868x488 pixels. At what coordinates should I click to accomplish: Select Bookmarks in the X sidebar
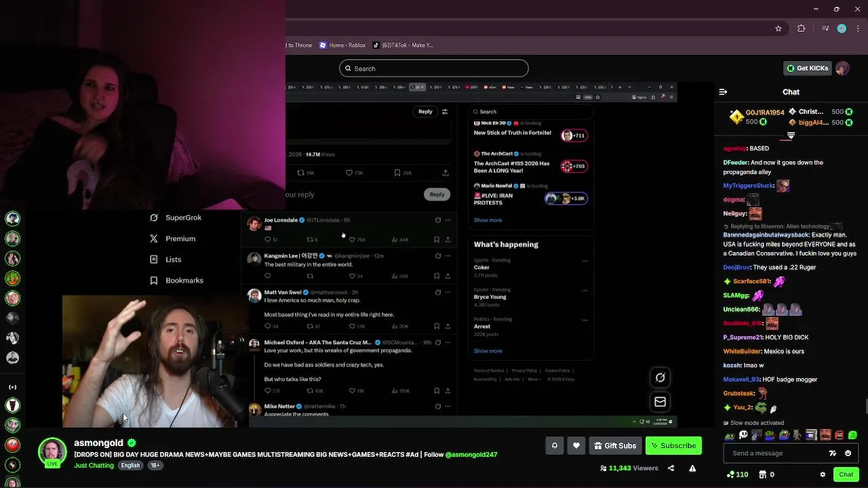coord(176,281)
